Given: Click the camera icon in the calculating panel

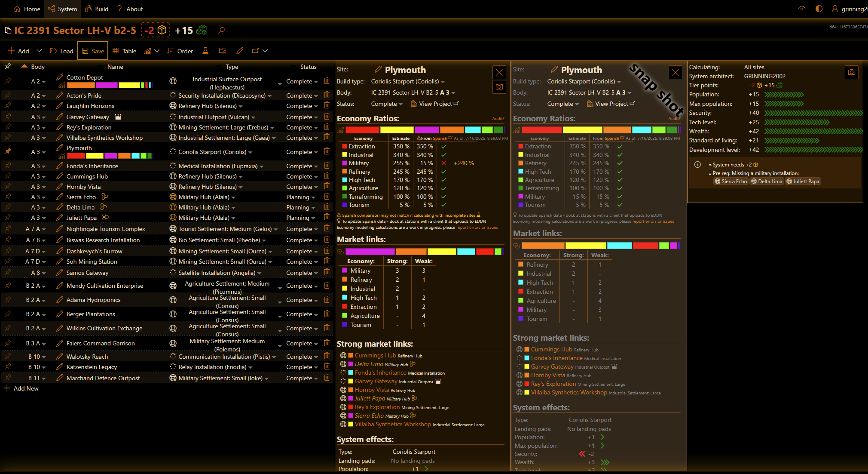Looking at the screenshot, I should tap(851, 72).
